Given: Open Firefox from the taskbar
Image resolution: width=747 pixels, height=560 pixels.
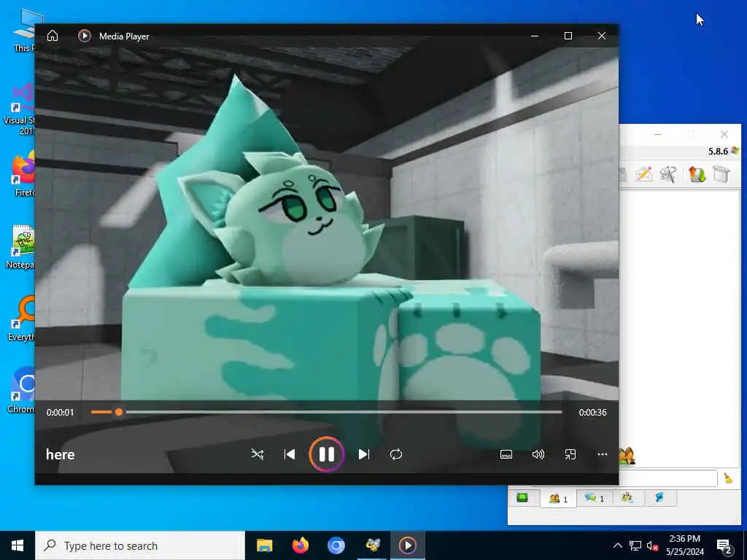Looking at the screenshot, I should 300,545.
